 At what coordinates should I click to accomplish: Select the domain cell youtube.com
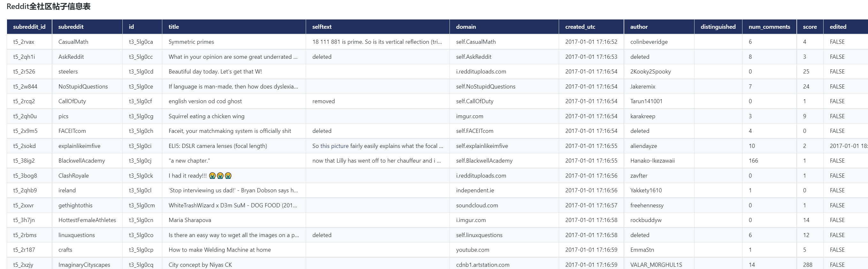point(504,250)
